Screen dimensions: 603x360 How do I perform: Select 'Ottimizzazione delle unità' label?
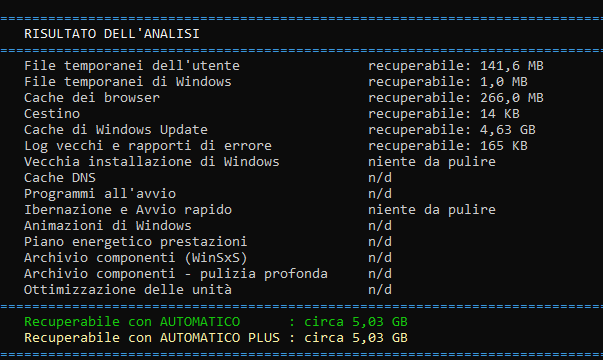click(128, 290)
